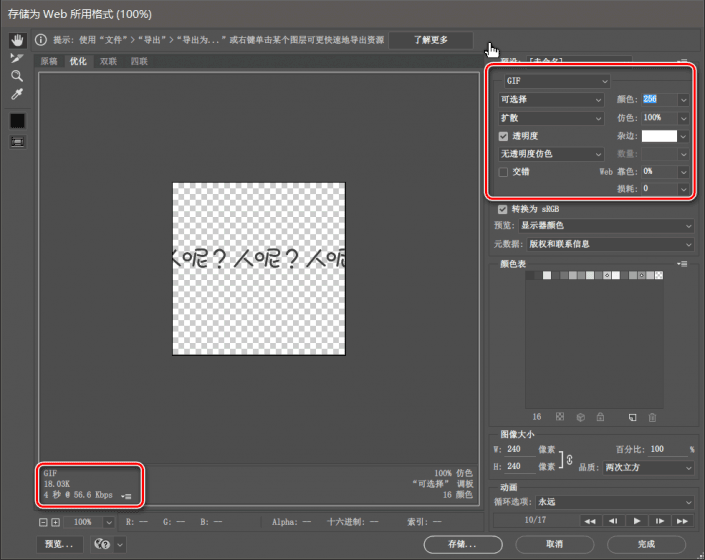705x560 pixels.
Task: Click the zoom out minus icon
Action: 43,522
